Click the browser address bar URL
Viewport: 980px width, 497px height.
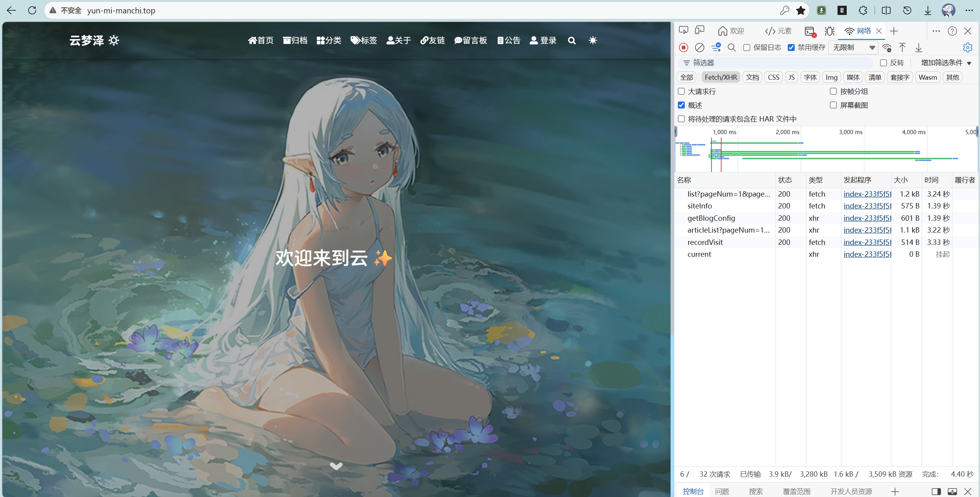(x=121, y=10)
